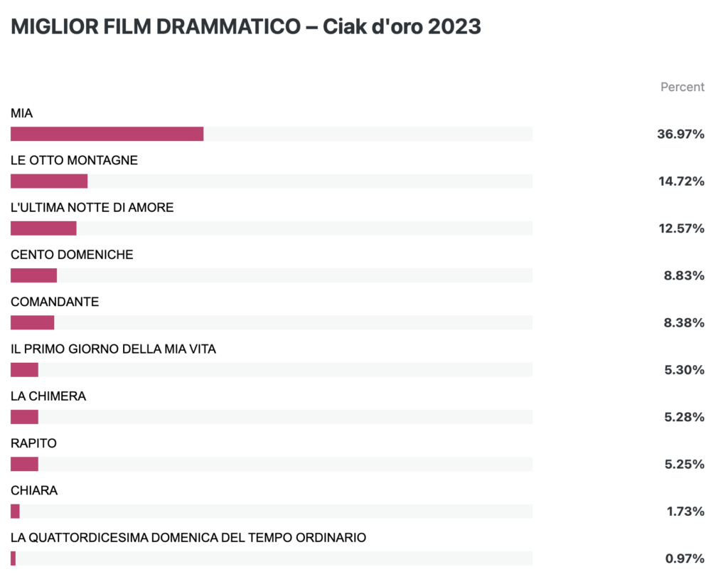Click the 36.97% value
The height and width of the screenshot is (582, 728).
tap(680, 134)
